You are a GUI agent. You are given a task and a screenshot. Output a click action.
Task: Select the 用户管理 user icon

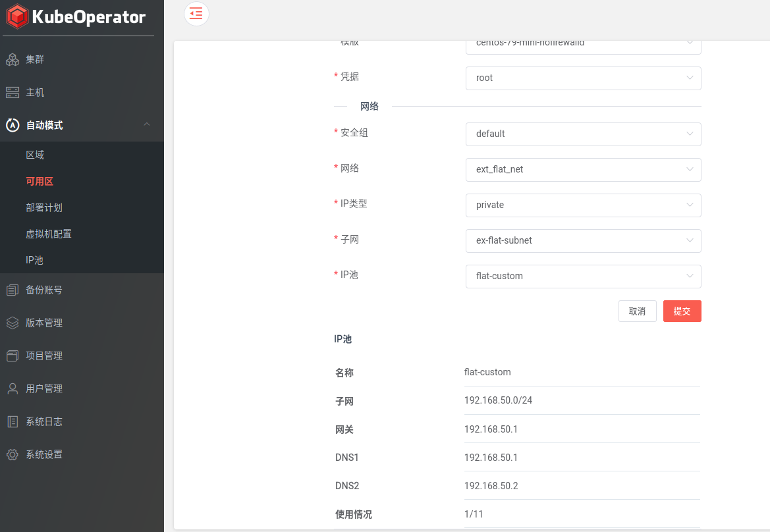pos(13,388)
